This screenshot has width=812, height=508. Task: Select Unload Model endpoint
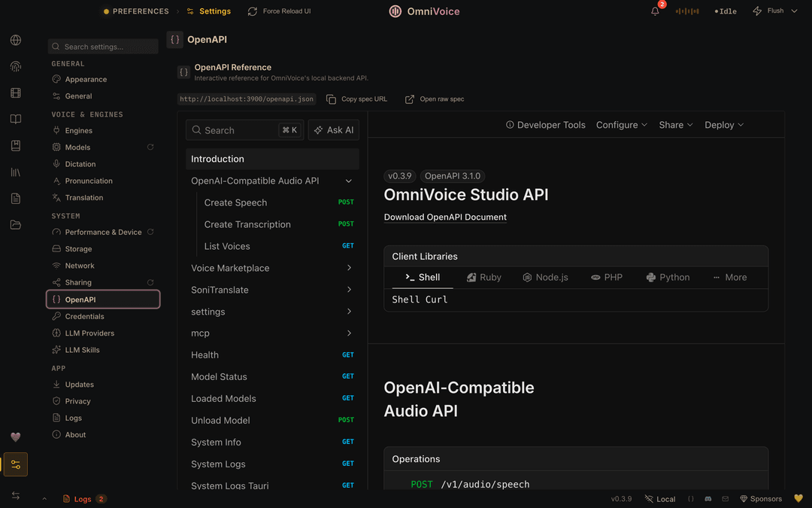click(x=272, y=421)
